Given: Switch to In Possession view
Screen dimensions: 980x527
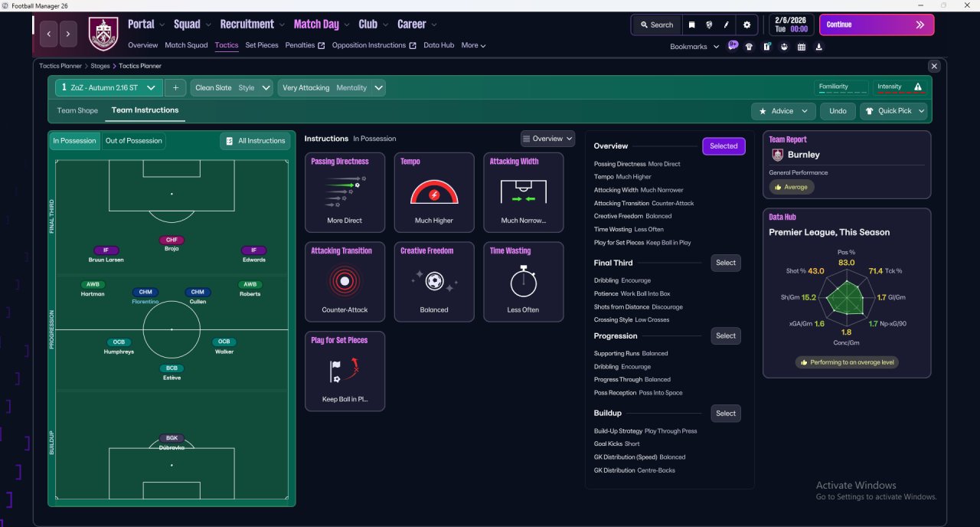Looking at the screenshot, I should 75,141.
